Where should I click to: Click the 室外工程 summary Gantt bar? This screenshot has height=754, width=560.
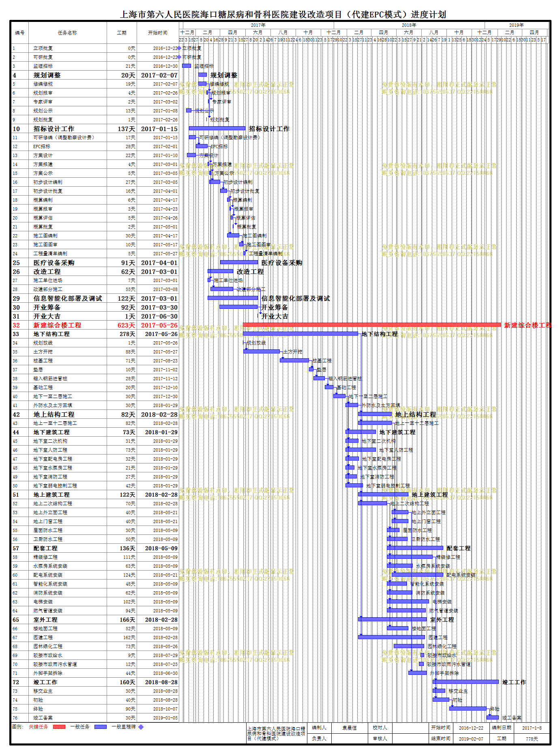[393, 619]
